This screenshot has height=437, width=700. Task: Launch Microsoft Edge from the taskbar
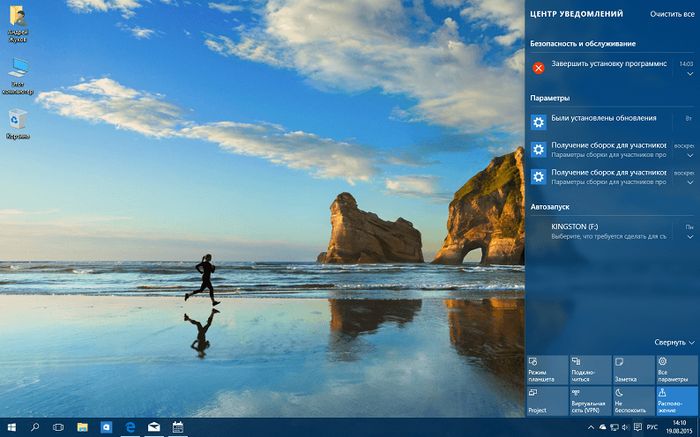(x=130, y=427)
